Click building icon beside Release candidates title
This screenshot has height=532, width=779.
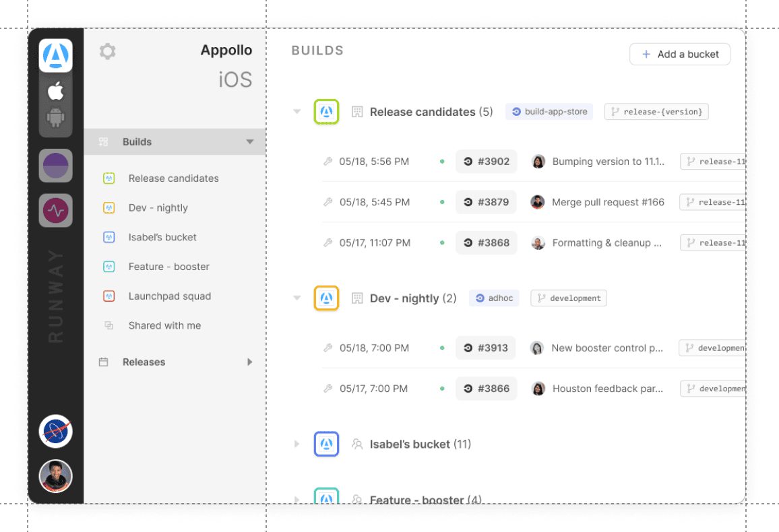click(x=357, y=112)
